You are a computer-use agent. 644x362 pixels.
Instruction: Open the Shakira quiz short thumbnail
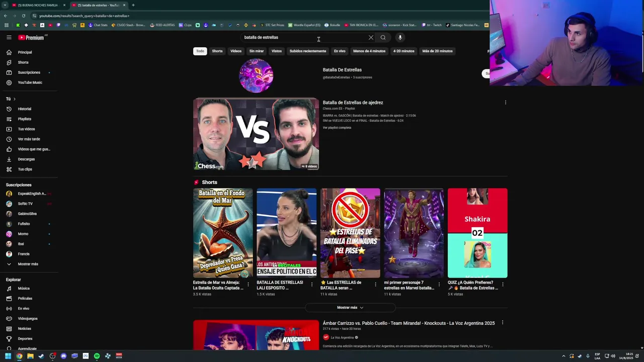coord(477,233)
